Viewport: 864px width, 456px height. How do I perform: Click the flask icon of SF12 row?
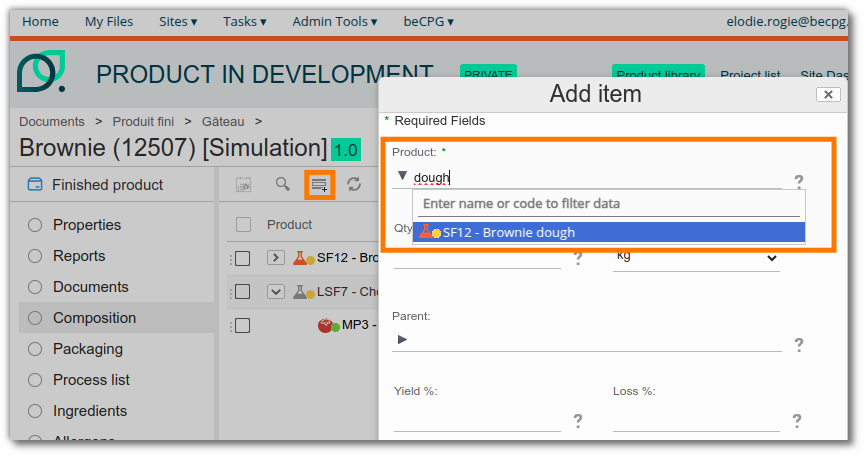299,258
